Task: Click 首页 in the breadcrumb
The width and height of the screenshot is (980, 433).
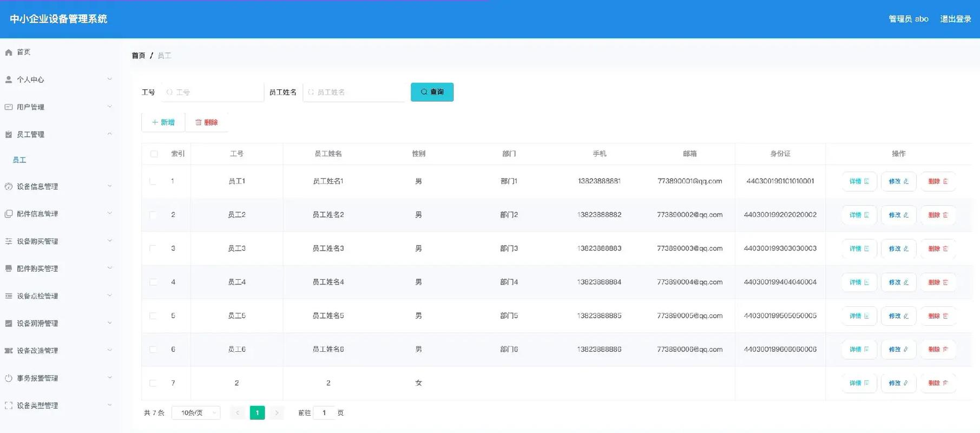Action: (x=139, y=56)
